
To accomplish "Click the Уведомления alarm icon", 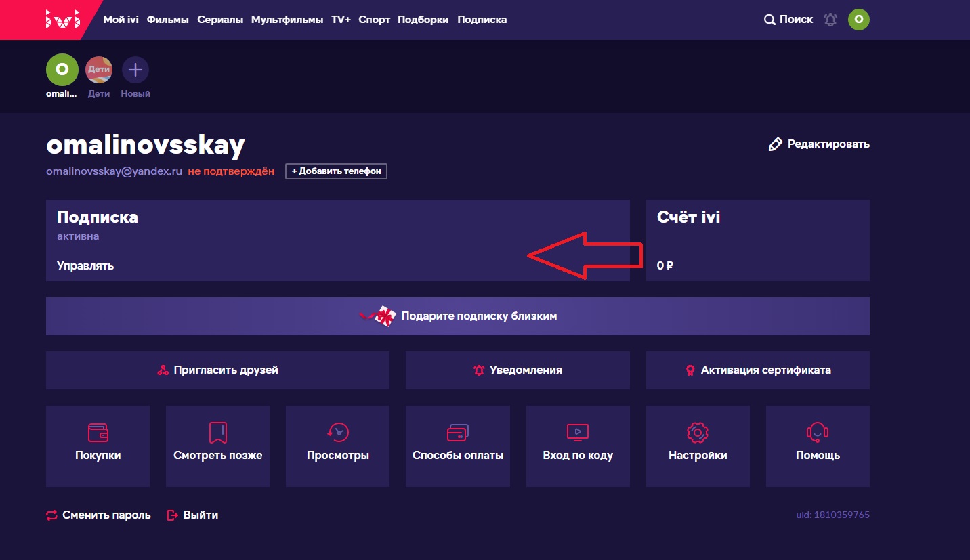I will point(479,370).
